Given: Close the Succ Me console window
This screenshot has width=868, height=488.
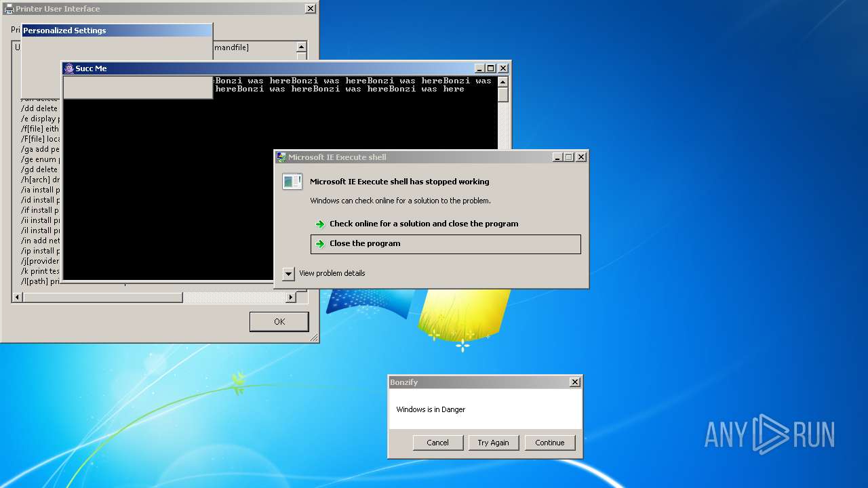Looking at the screenshot, I should (502, 68).
